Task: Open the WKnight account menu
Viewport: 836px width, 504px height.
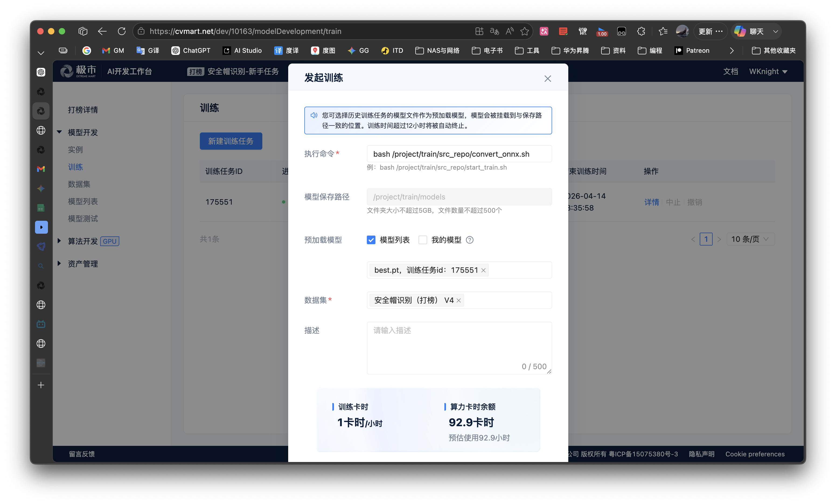Action: click(x=768, y=71)
